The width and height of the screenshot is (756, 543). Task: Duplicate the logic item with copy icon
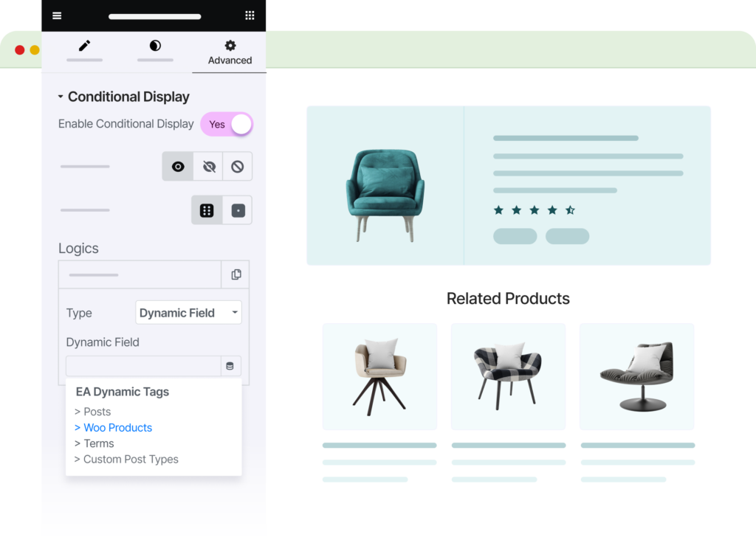236,274
